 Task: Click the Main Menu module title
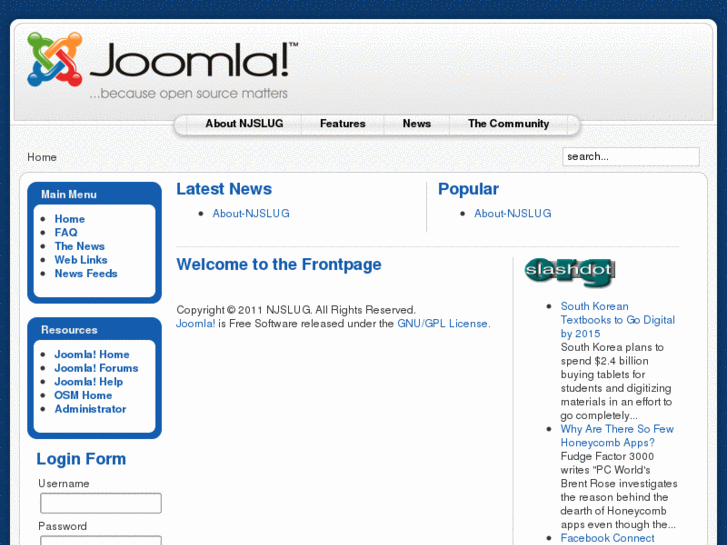69,194
